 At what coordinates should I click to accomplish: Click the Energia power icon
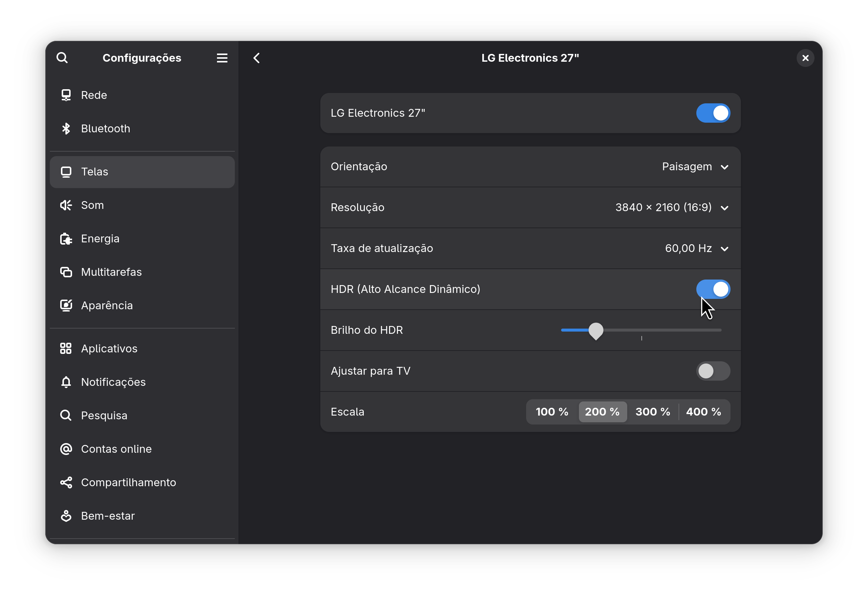[66, 239]
